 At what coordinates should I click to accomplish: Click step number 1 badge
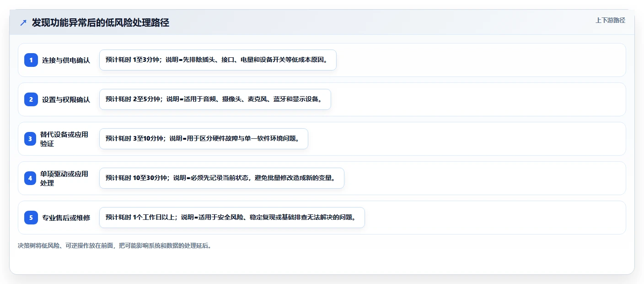pos(31,60)
